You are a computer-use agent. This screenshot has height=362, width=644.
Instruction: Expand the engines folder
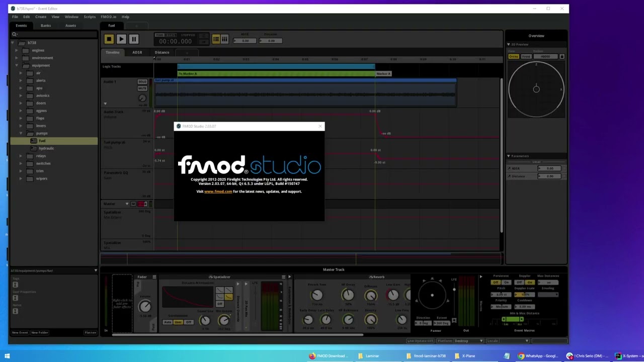coord(16,50)
